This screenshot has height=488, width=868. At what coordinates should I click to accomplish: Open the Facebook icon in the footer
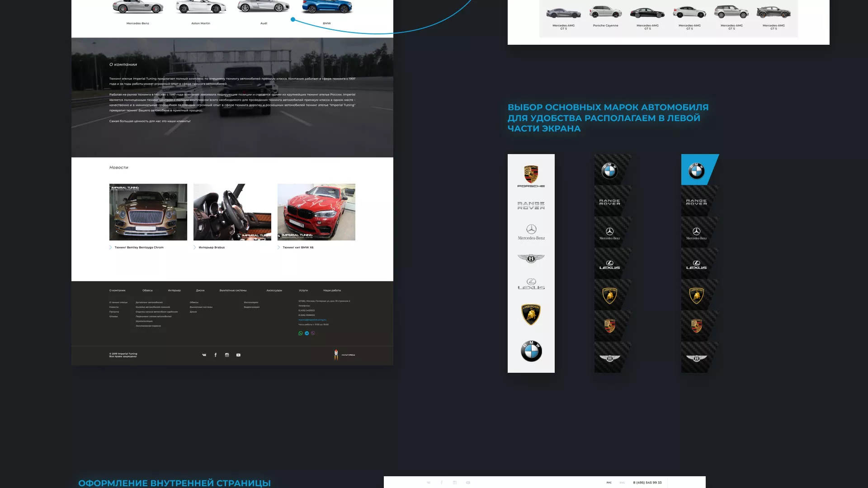pos(216,355)
